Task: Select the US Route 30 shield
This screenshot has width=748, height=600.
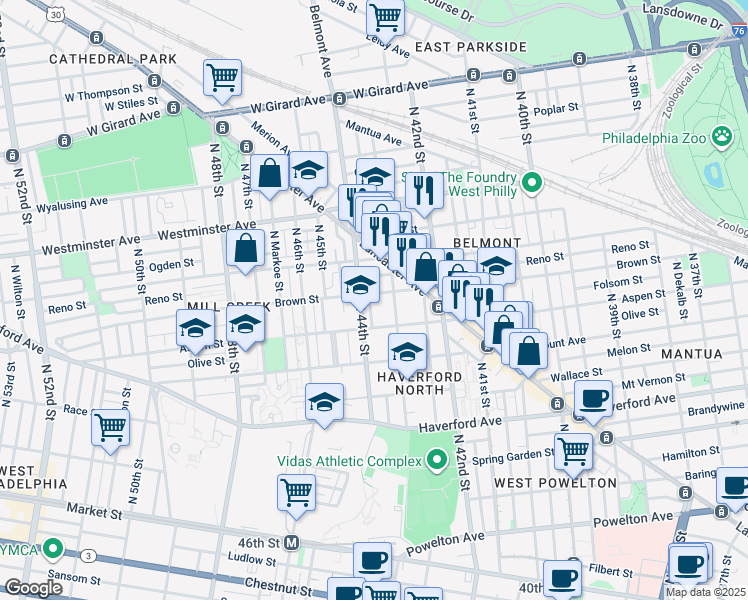Action: (x=56, y=15)
